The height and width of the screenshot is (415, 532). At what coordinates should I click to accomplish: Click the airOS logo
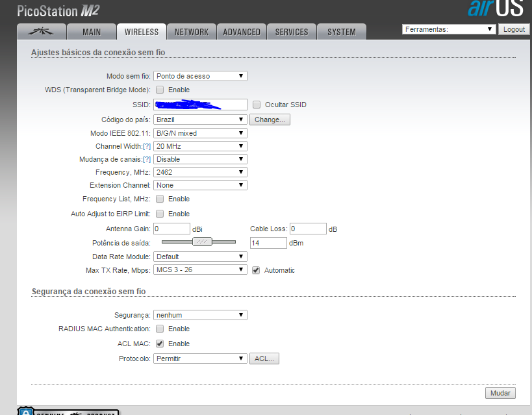point(496,8)
